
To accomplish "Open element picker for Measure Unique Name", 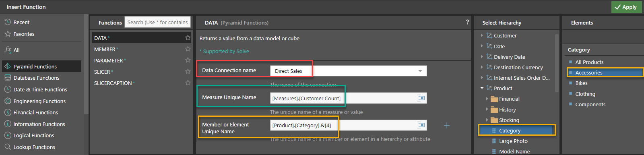I will pos(421,98).
